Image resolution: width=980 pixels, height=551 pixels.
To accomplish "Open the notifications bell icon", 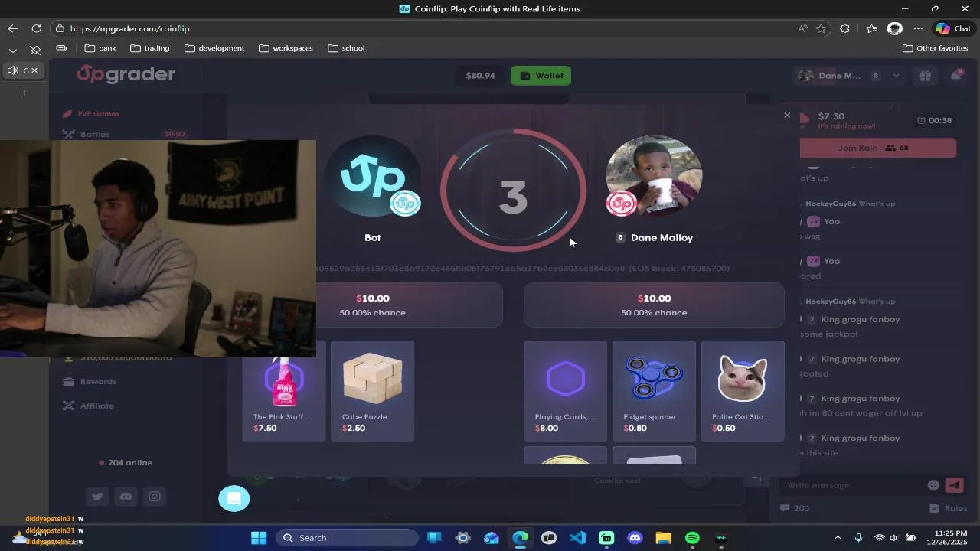I will (x=956, y=76).
